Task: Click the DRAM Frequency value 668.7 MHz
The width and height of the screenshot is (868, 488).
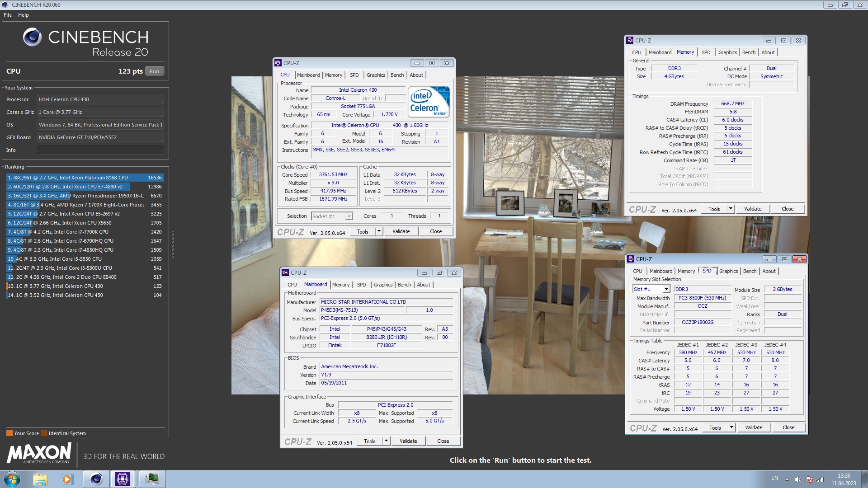Action: tap(733, 103)
